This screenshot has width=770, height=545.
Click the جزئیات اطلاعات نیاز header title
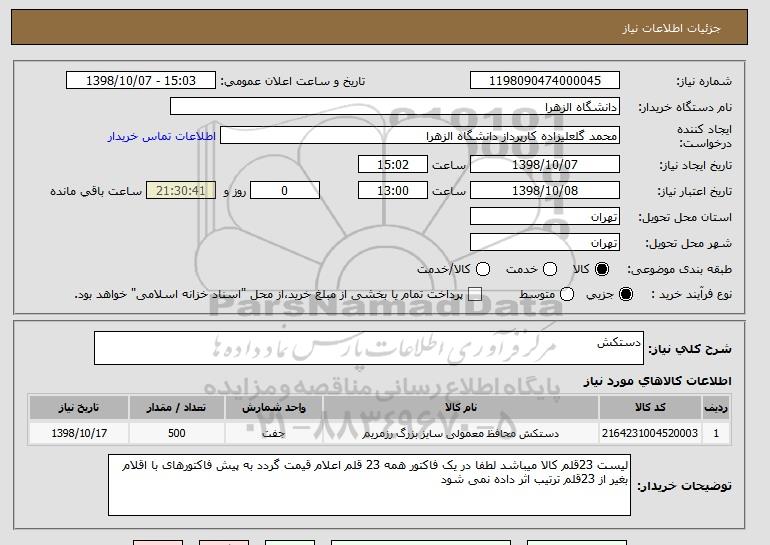click(671, 28)
